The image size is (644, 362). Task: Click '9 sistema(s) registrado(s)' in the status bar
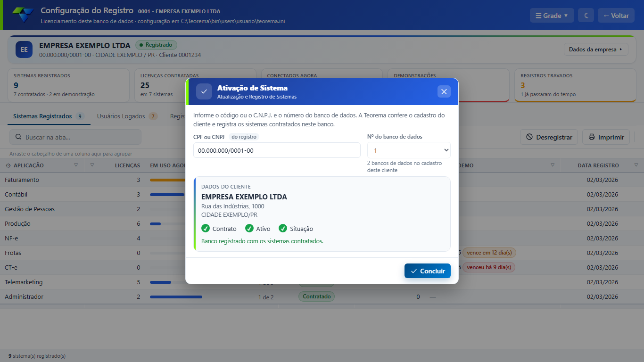click(x=37, y=356)
